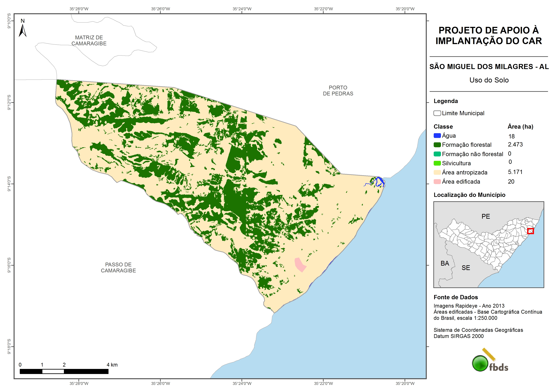Click the scale bar at bottom left
The image size is (555, 392).
click(x=64, y=371)
